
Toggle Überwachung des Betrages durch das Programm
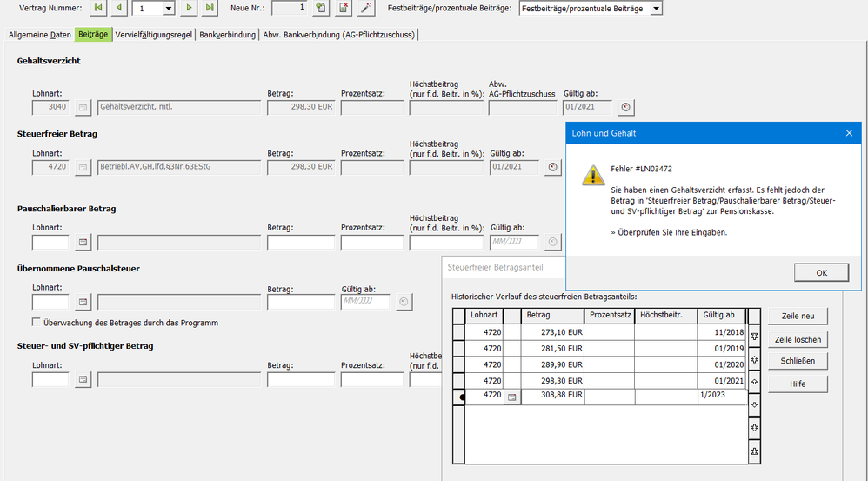coord(37,322)
